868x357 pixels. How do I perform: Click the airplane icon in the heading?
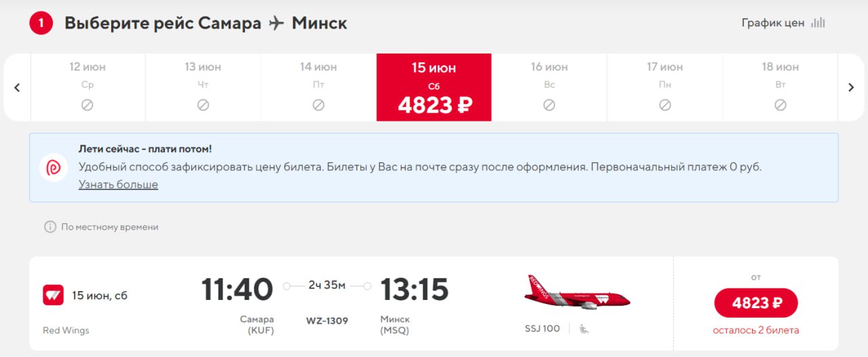(x=276, y=23)
